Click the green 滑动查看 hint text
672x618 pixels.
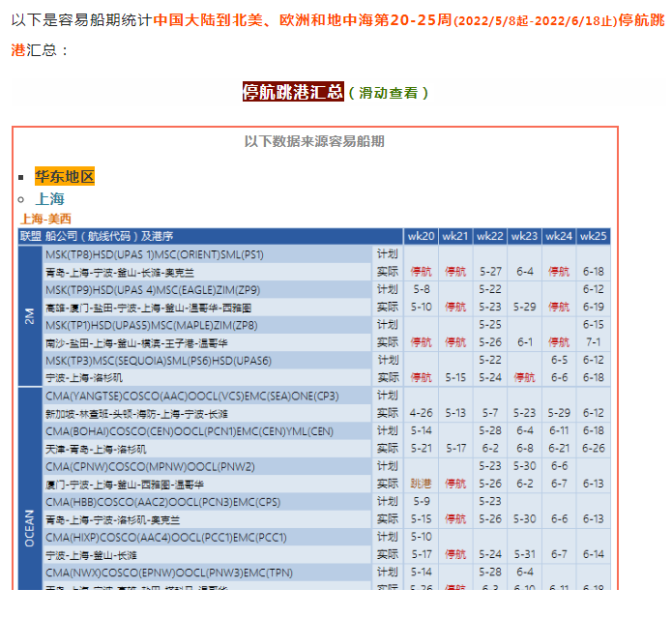tap(389, 93)
